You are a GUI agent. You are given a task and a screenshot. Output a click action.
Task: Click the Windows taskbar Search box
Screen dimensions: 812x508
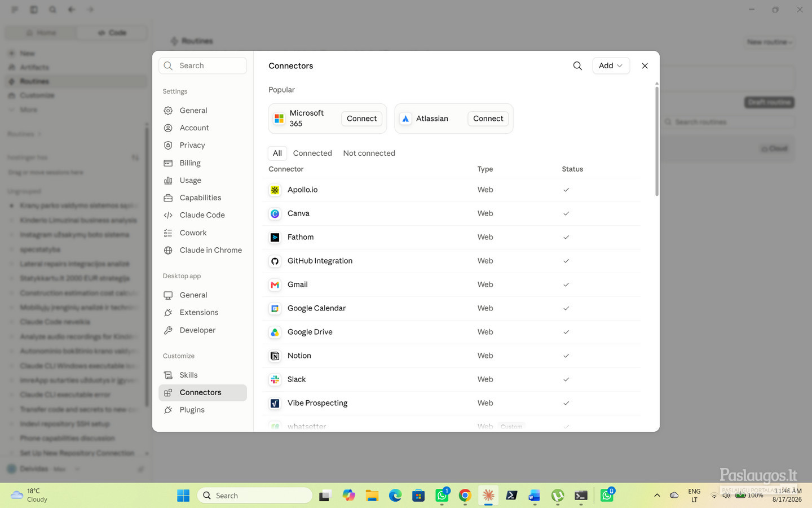[x=255, y=496]
